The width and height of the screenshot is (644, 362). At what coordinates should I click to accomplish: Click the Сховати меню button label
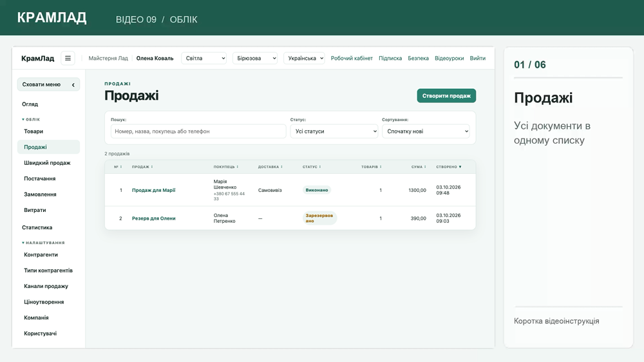click(41, 84)
